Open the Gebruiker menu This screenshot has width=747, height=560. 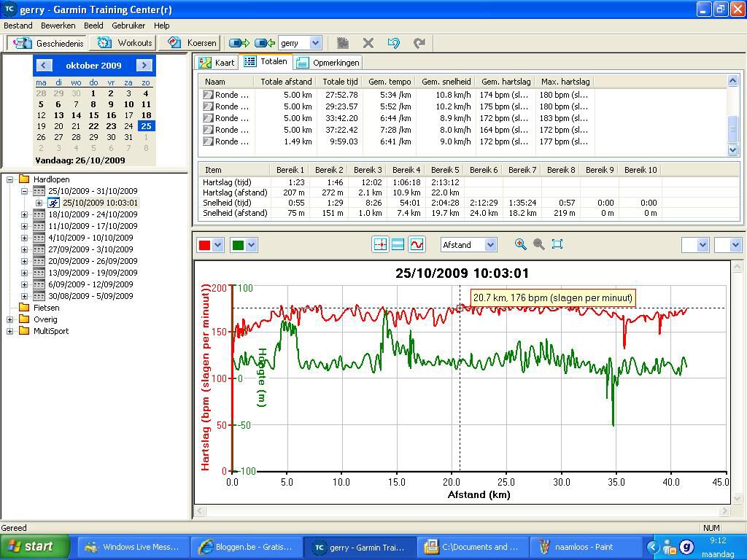pyautogui.click(x=128, y=26)
